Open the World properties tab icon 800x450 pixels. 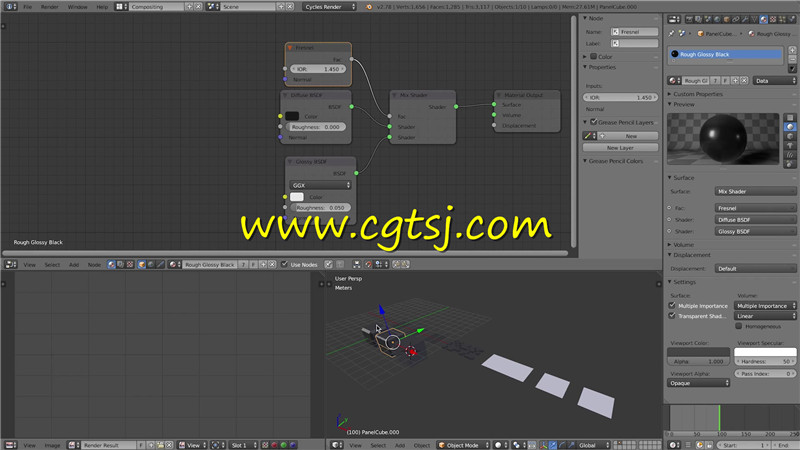(717, 19)
